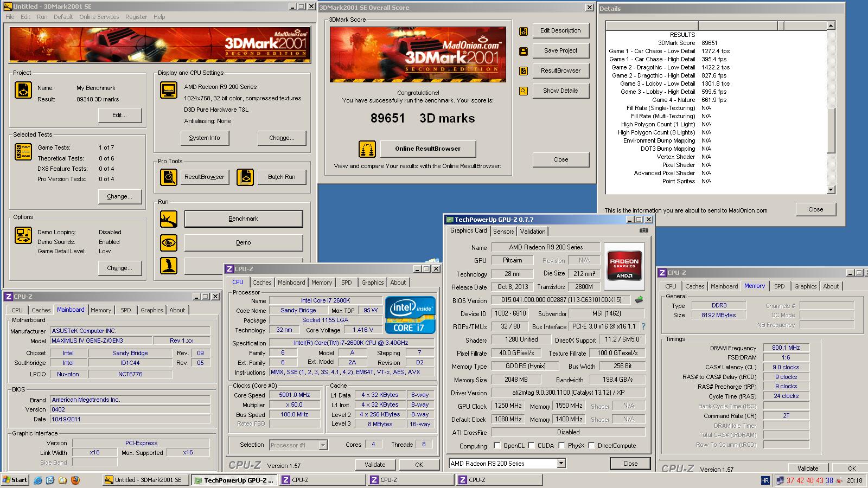The height and width of the screenshot is (488, 868).
Task: Click the folder icon in quick launch
Action: pyautogui.click(x=62, y=480)
